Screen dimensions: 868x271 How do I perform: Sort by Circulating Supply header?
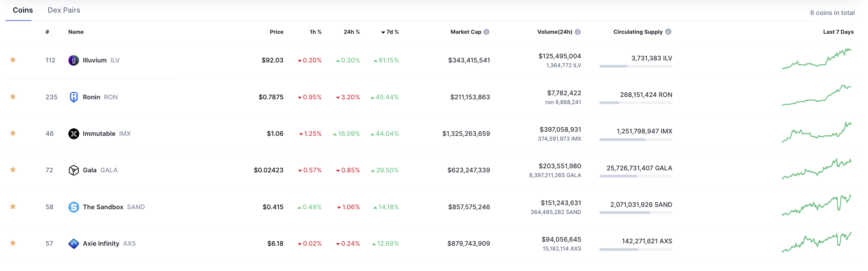(638, 32)
